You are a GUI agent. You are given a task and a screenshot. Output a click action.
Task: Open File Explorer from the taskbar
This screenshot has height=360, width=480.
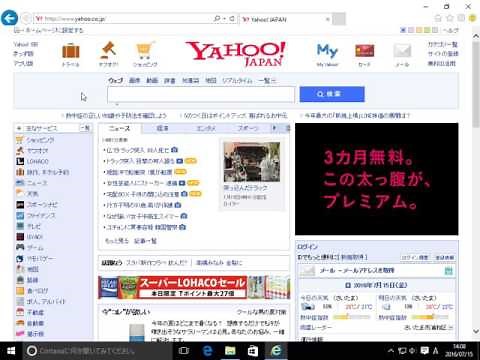230,351
